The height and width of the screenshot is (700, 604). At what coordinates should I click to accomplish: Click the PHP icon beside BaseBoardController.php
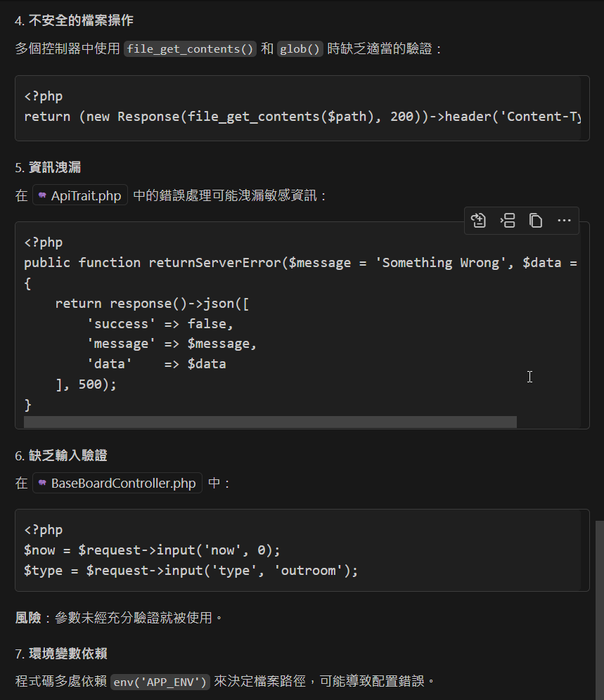coord(42,483)
